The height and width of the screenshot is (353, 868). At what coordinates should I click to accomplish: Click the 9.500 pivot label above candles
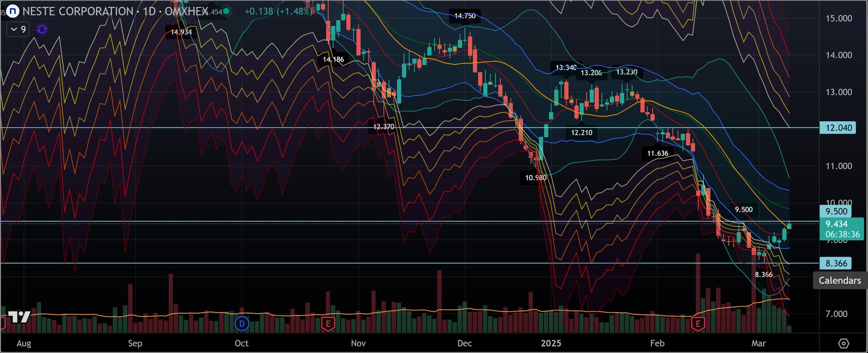pyautogui.click(x=744, y=210)
